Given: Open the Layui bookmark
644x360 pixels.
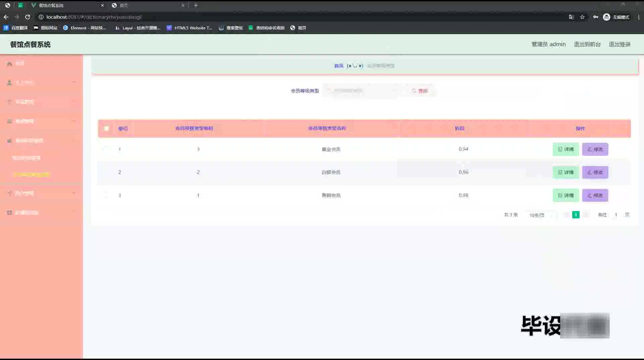Looking at the screenshot, I should [138, 28].
